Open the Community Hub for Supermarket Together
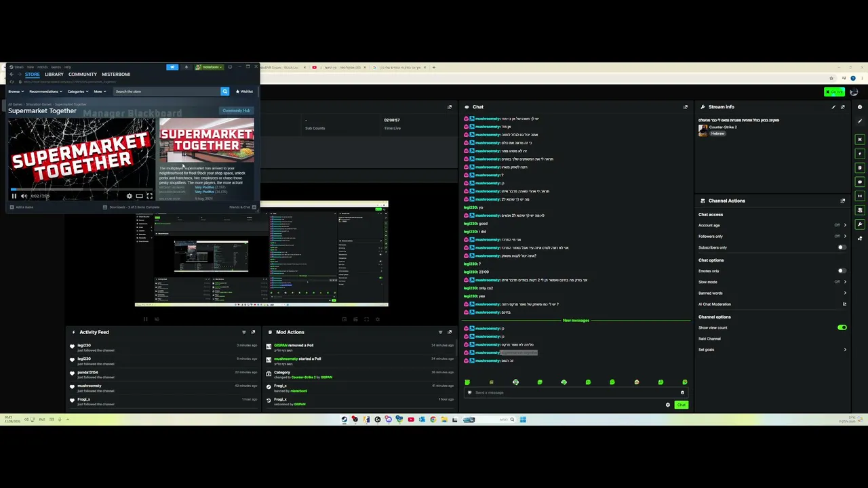Viewport: 868px width, 488px height. 236,110
